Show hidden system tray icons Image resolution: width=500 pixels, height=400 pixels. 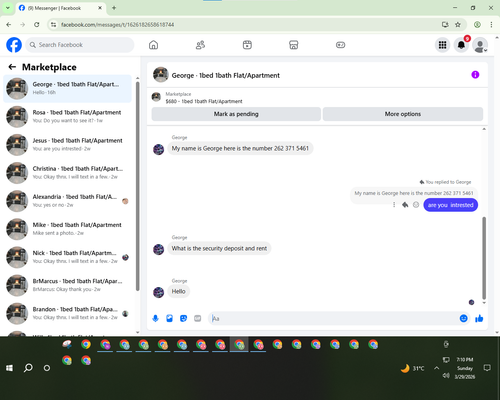(x=436, y=368)
